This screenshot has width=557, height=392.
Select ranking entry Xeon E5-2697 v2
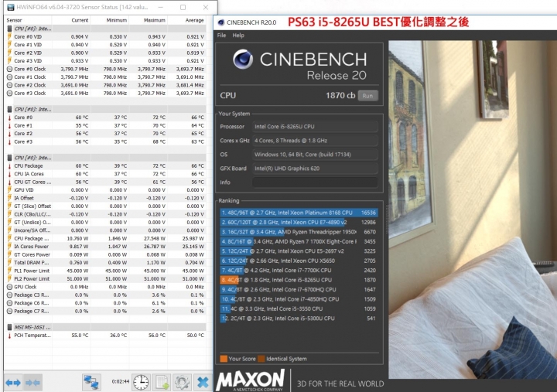299,251
